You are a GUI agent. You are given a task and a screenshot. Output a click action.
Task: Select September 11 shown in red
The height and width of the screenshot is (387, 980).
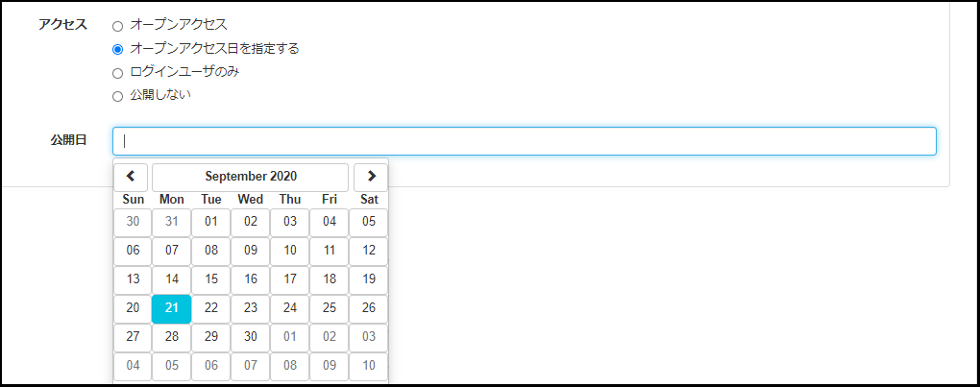[330, 251]
